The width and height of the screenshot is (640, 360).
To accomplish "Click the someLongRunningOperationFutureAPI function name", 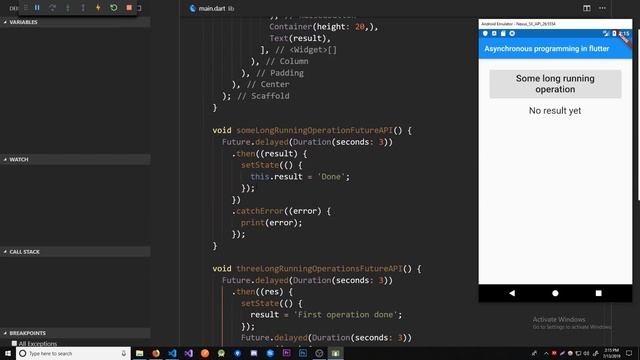I will 314,131.
